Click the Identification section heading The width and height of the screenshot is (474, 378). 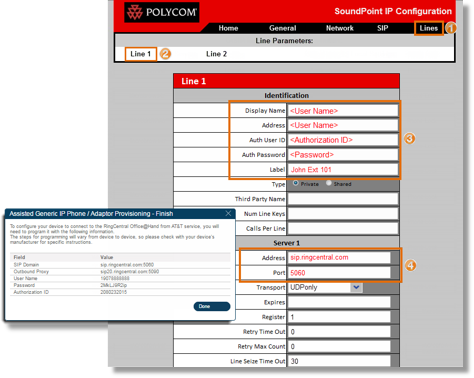(x=286, y=96)
